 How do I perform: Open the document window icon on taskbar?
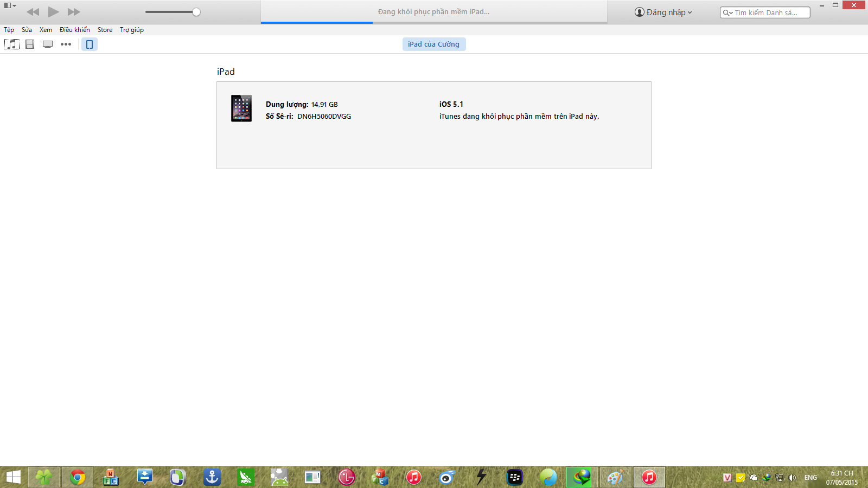pos(313,477)
